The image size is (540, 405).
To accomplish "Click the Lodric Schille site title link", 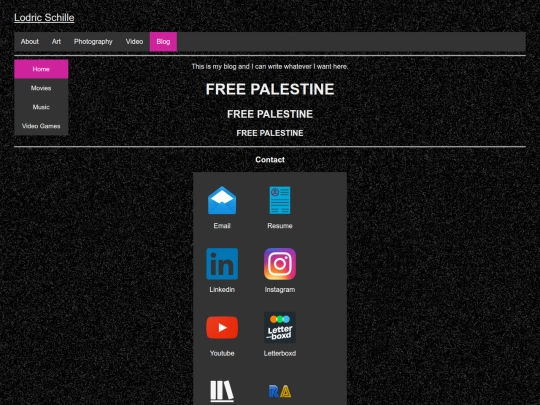I will coord(44,18).
